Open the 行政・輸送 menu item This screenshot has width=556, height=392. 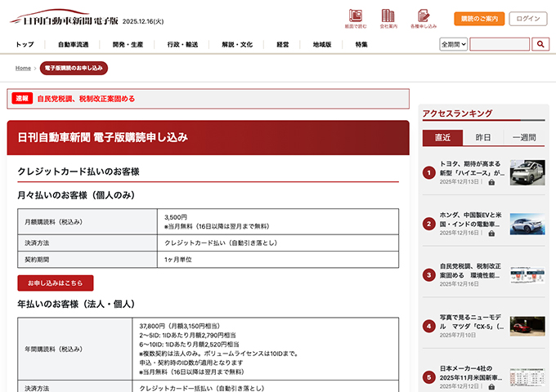pyautogui.click(x=182, y=45)
